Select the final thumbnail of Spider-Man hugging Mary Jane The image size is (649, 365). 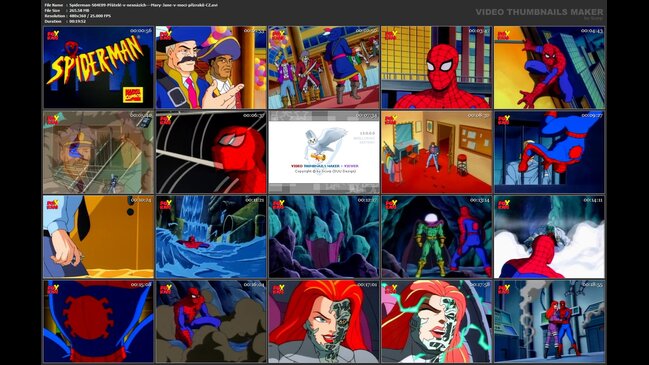549,321
